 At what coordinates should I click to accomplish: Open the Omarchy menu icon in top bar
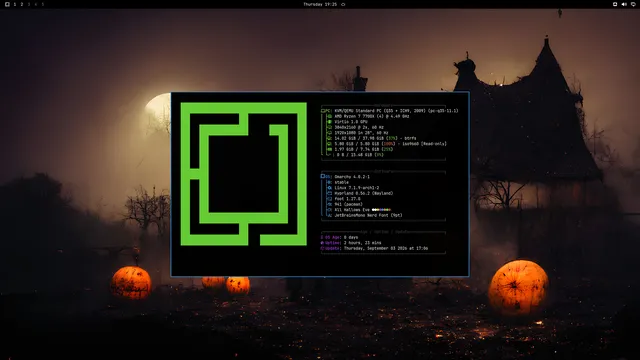tap(7, 4)
